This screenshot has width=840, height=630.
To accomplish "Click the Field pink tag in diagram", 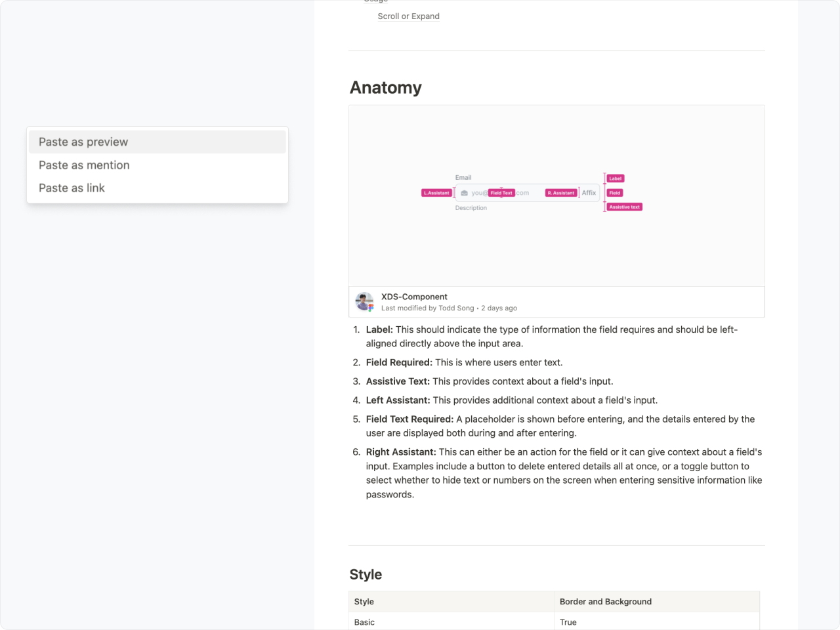I will pos(615,193).
